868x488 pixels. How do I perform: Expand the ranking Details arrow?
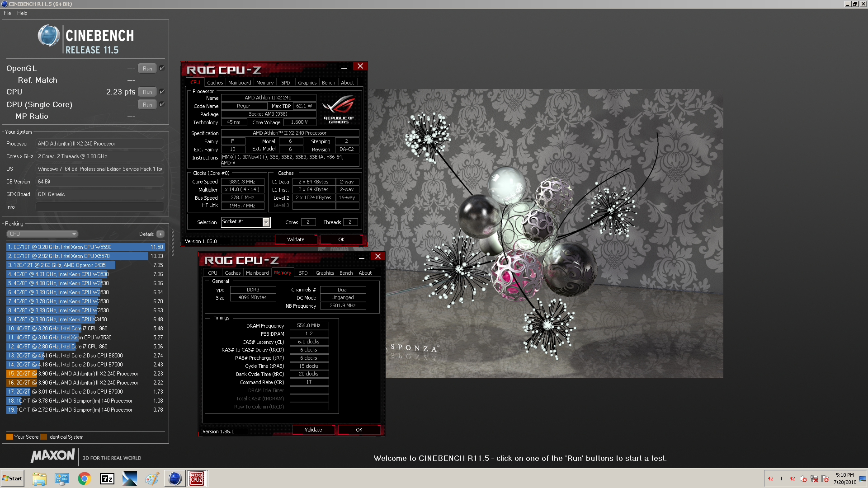(160, 234)
